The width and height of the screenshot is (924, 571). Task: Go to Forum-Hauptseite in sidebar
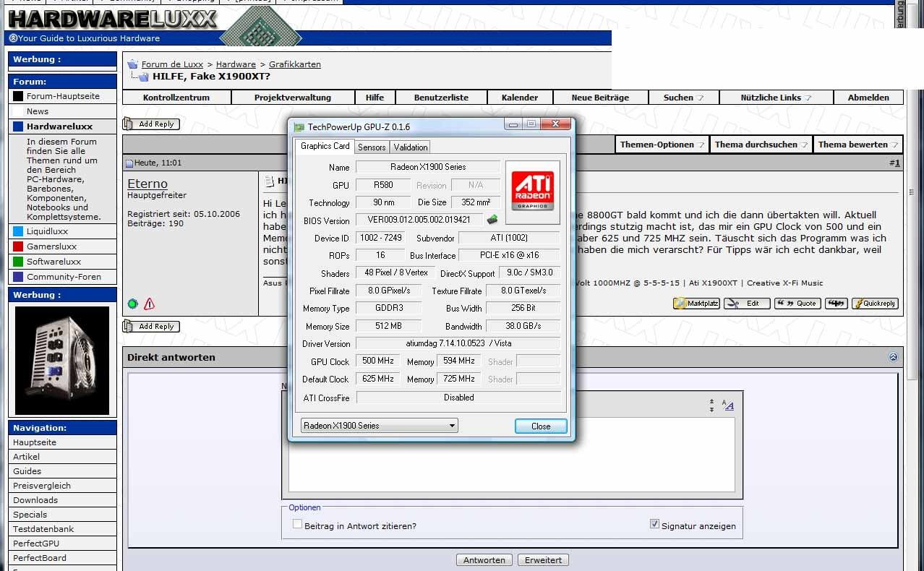click(x=63, y=96)
